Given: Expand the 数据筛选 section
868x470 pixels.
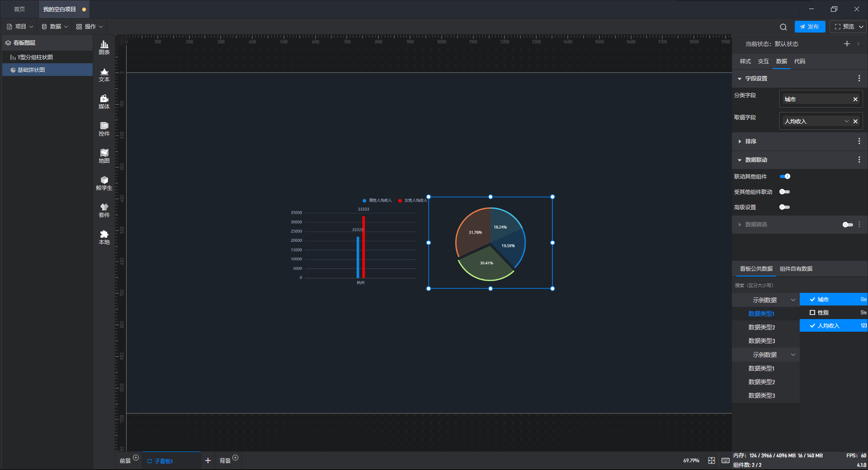Looking at the screenshot, I should (740, 225).
